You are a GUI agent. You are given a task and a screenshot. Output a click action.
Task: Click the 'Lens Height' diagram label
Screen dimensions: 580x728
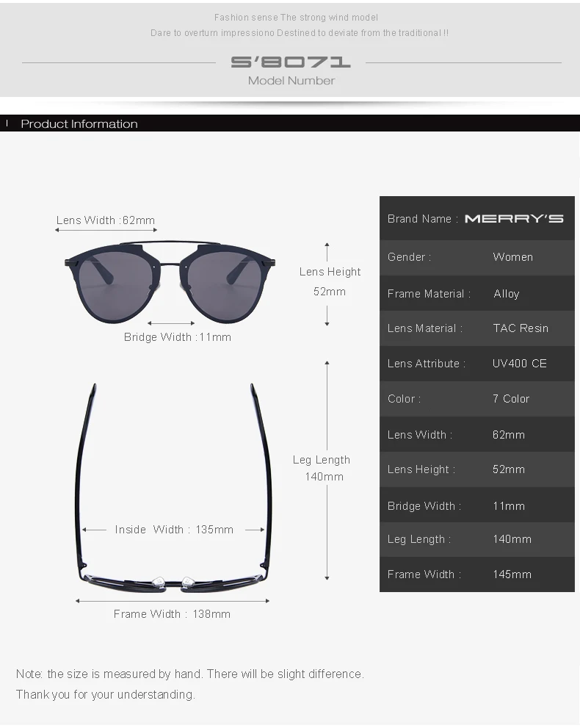tap(330, 272)
